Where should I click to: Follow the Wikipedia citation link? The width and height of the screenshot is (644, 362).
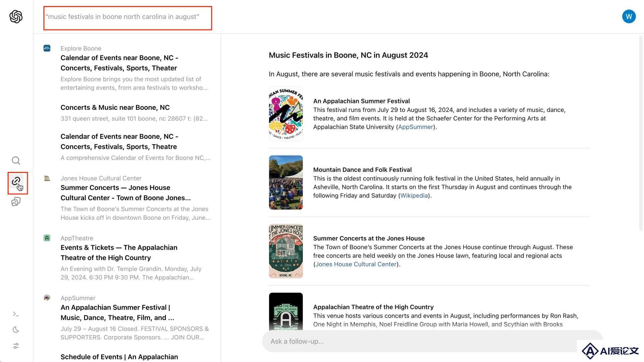point(414,195)
